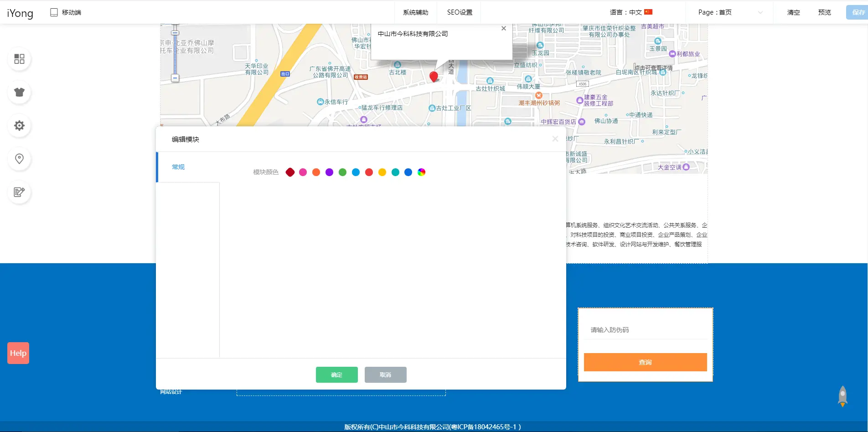Screen dimensions: 868x432
Task: Click the rocket back-to-top icon
Action: coord(842,396)
